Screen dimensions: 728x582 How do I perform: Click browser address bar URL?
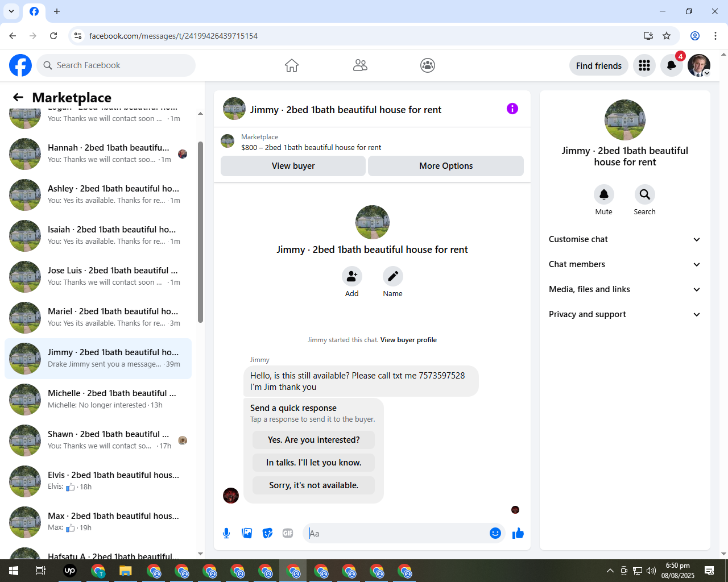pos(173,36)
